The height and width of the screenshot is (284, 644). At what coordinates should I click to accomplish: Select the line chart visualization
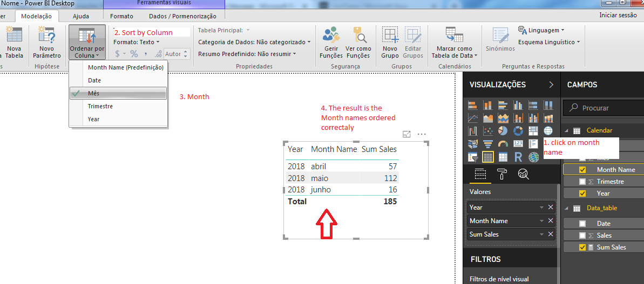pyautogui.click(x=473, y=119)
